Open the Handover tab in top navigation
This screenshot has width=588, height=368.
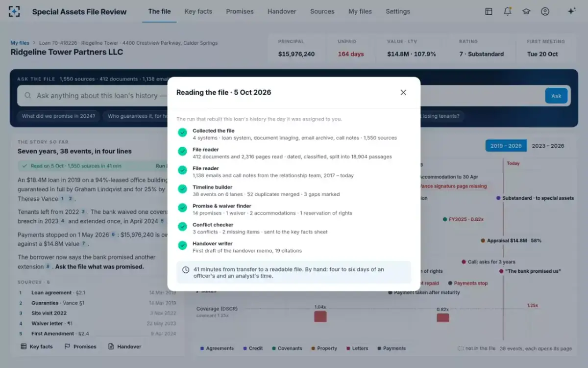(282, 11)
